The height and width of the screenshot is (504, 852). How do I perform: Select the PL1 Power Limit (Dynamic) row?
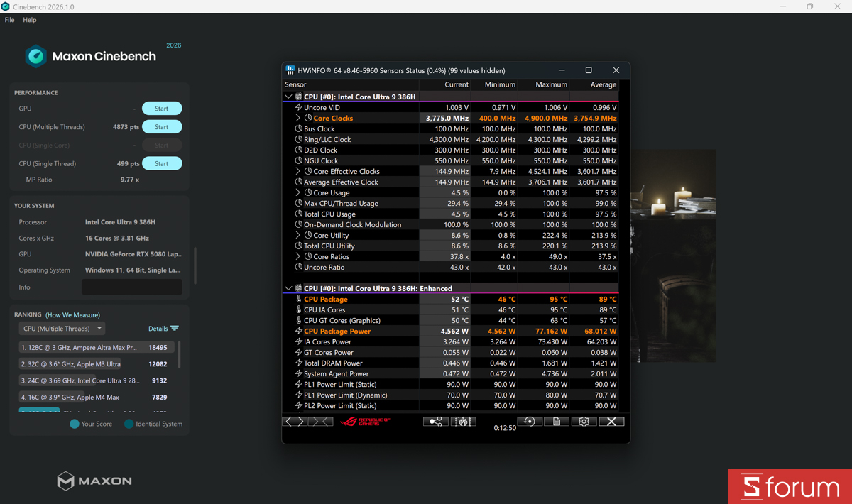(x=450, y=395)
